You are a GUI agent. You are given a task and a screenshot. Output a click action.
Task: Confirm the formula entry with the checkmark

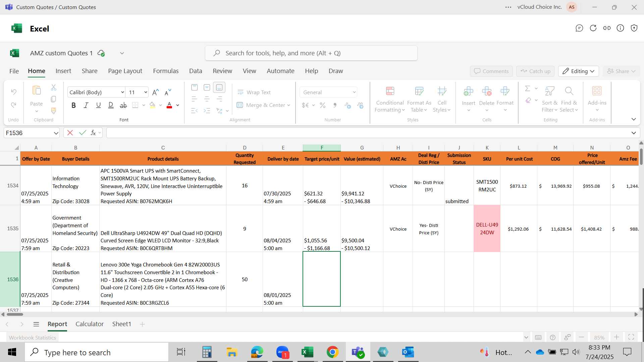pos(83,133)
